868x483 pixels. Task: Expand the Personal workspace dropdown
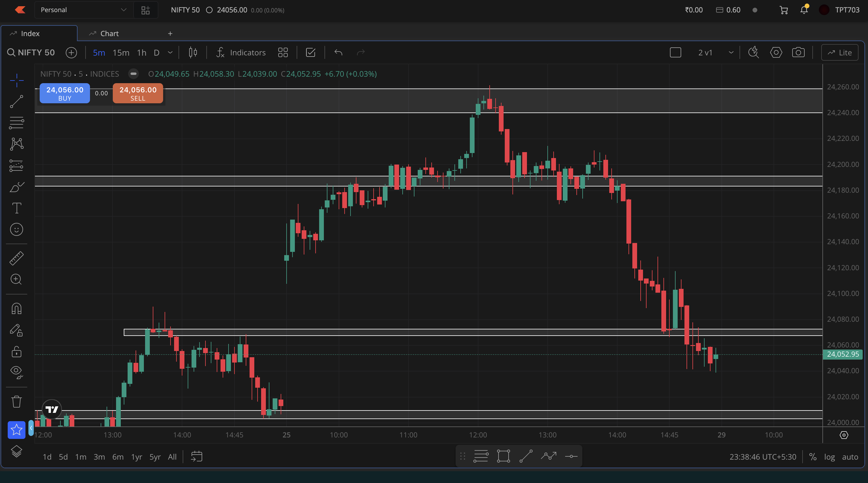point(84,10)
